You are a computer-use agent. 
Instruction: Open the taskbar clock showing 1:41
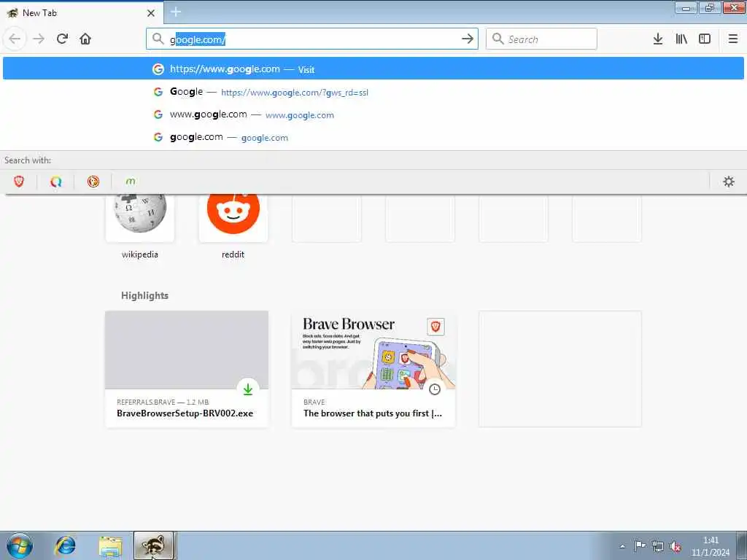coord(711,546)
